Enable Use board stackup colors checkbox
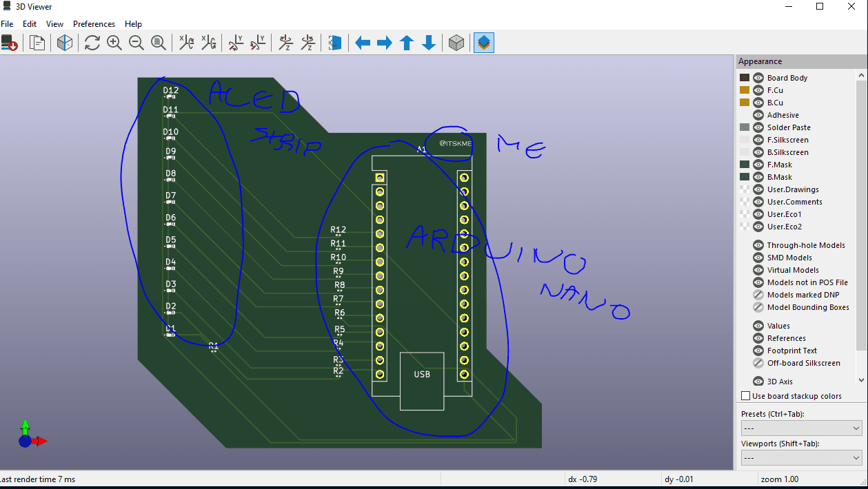Image resolution: width=868 pixels, height=489 pixels. [x=745, y=396]
